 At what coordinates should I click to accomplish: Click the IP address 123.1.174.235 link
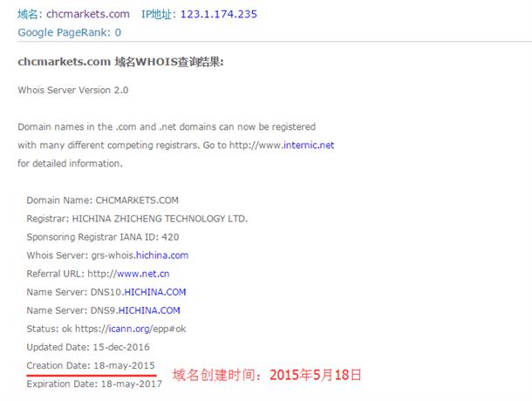click(219, 14)
